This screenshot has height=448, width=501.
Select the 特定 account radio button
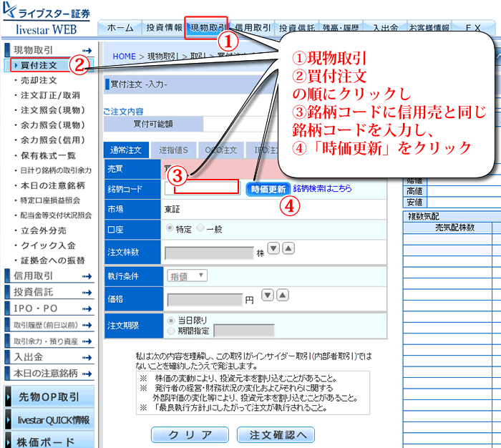[x=170, y=228]
